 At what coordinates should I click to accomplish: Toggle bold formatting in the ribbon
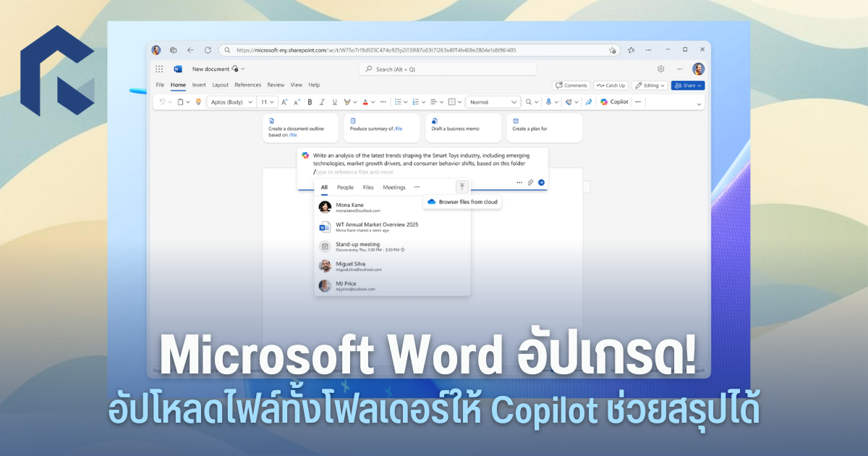tap(310, 102)
